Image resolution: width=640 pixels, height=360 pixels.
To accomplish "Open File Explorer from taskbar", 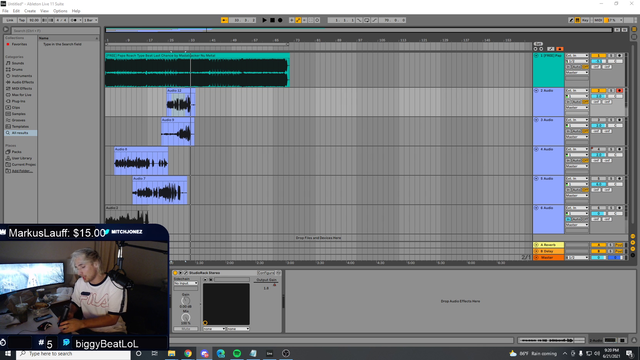I will pyautogui.click(x=171, y=353).
